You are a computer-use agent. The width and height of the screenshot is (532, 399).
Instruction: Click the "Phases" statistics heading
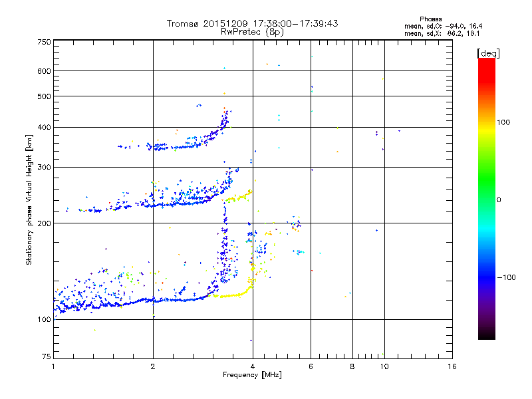[x=430, y=19]
